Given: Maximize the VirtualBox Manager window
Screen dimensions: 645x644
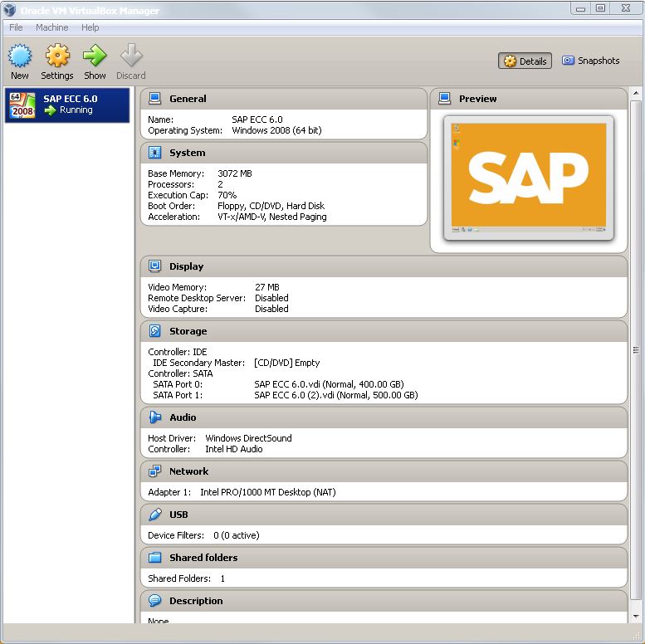Looking at the screenshot, I should [x=600, y=8].
